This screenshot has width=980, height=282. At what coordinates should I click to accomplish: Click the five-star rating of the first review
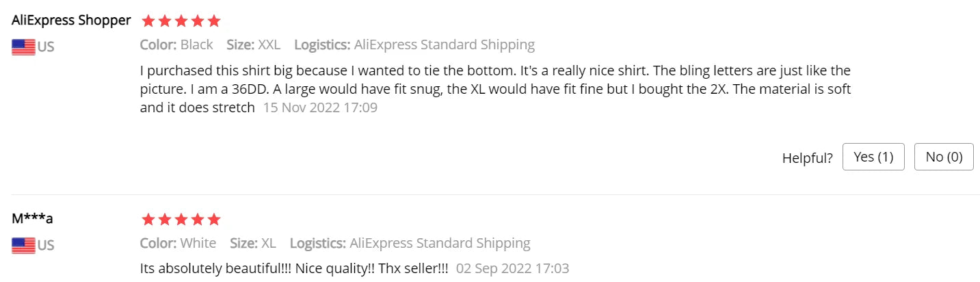181,21
